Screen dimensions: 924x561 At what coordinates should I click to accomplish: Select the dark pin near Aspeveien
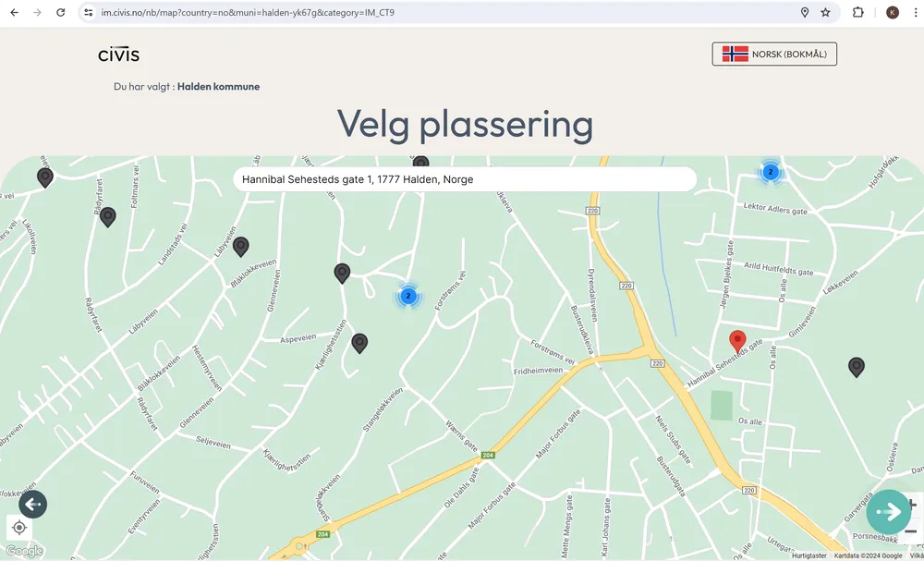click(x=359, y=343)
